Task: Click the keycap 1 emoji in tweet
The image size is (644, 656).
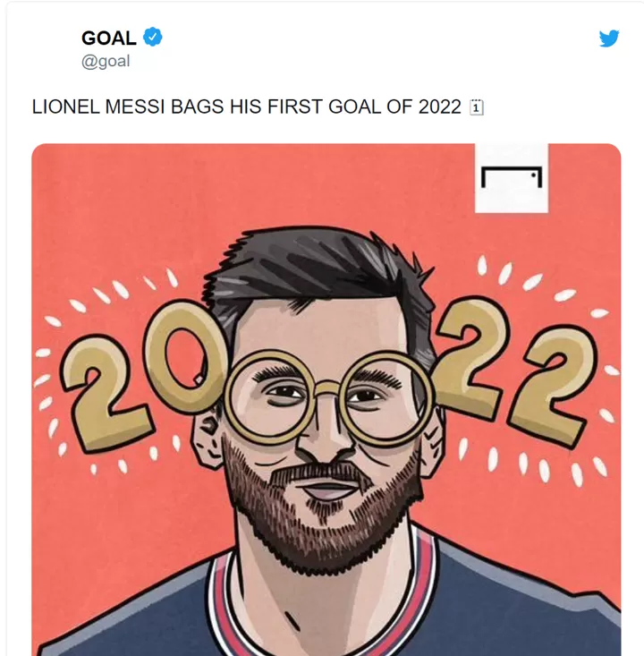Action: [477, 108]
